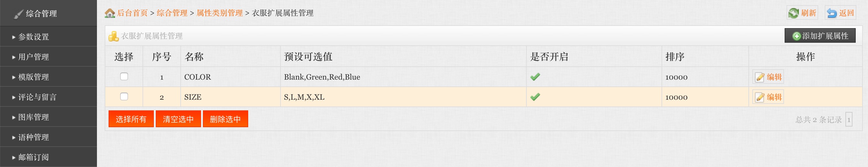Screen dimensions: 868x167
Task: Click the home icon in the breadcrumb
Action: (110, 13)
